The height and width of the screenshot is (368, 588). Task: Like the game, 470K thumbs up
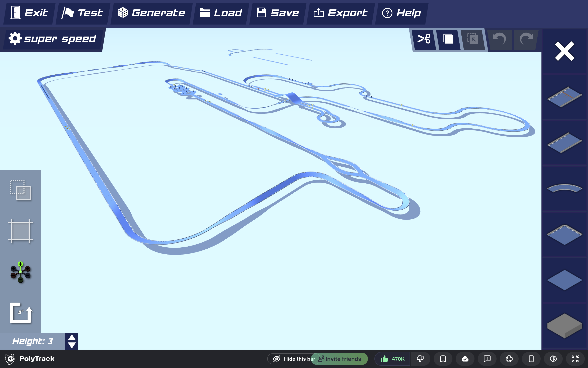point(392,359)
